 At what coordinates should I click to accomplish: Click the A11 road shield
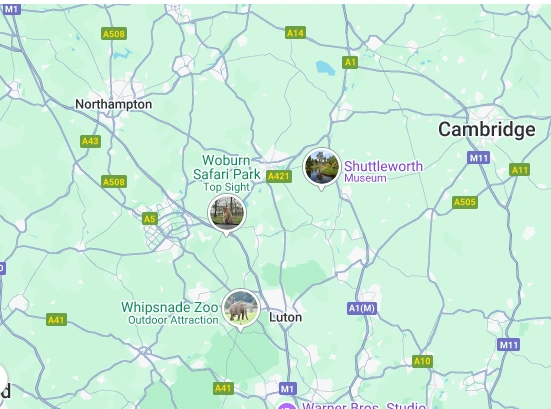pos(520,170)
